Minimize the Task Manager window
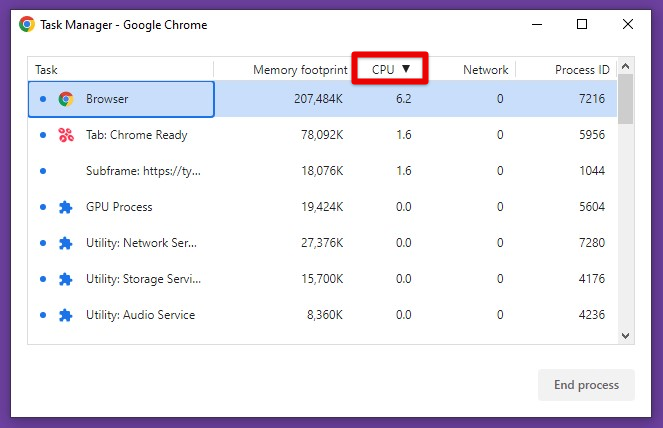The height and width of the screenshot is (428, 663). click(537, 25)
